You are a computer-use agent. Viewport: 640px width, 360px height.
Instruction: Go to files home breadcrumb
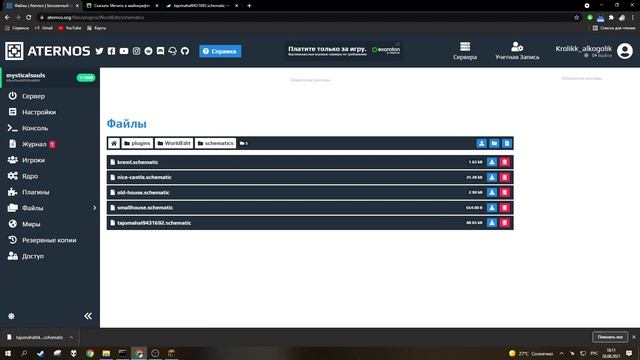pos(114,143)
